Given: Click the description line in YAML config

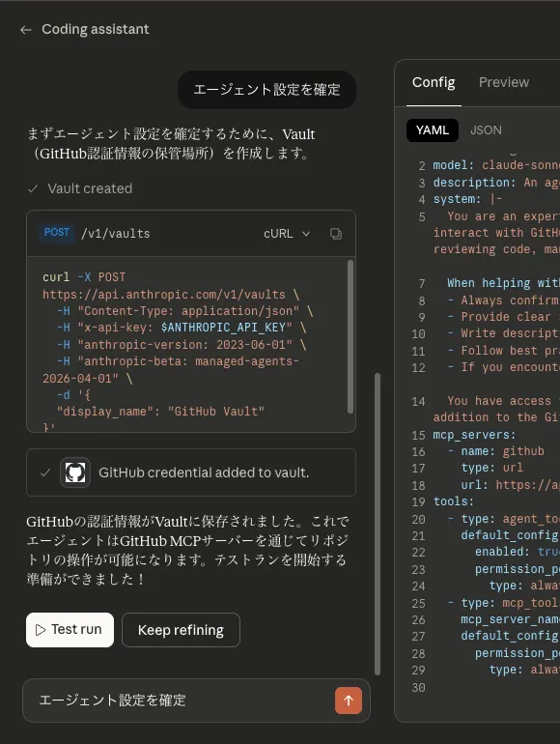Looking at the screenshot, I should (496, 183).
